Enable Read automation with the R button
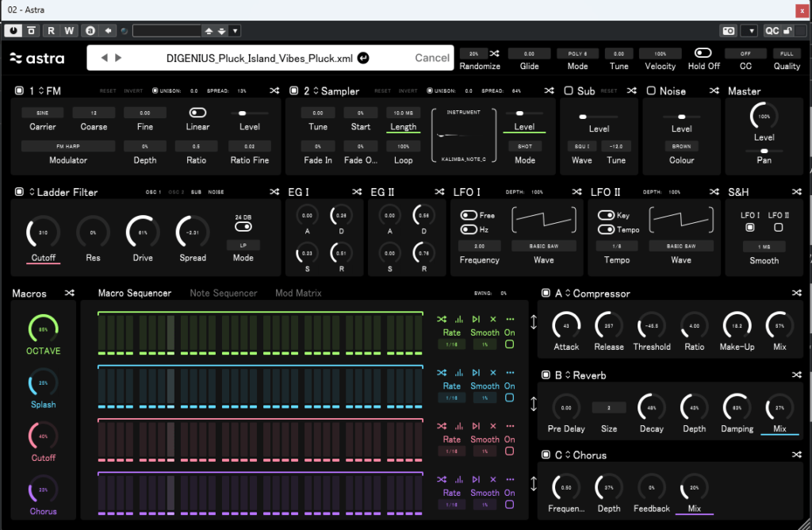The image size is (812, 530). (x=51, y=31)
